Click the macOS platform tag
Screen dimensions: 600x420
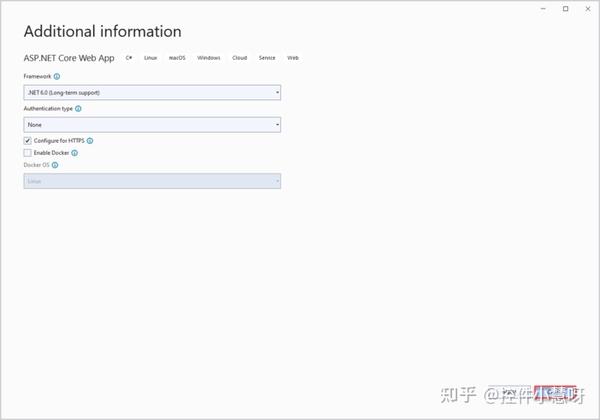(177, 58)
